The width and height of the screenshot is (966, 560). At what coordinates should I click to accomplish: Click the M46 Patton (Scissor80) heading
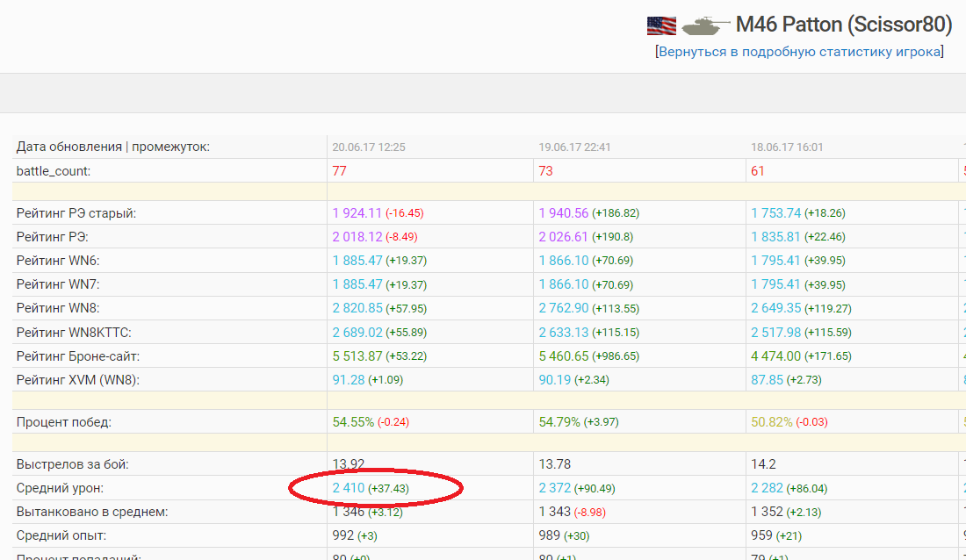(x=844, y=25)
